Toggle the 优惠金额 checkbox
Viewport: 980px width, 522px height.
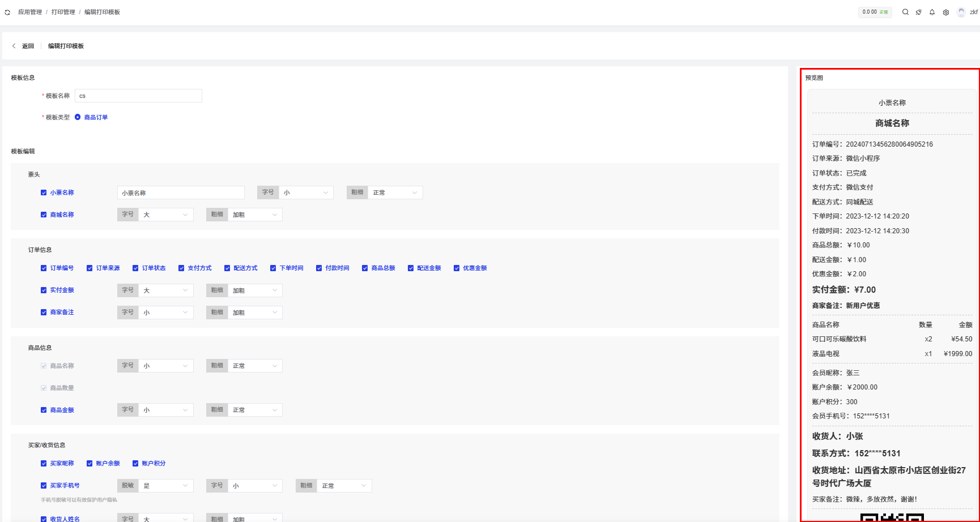pyautogui.click(x=457, y=268)
